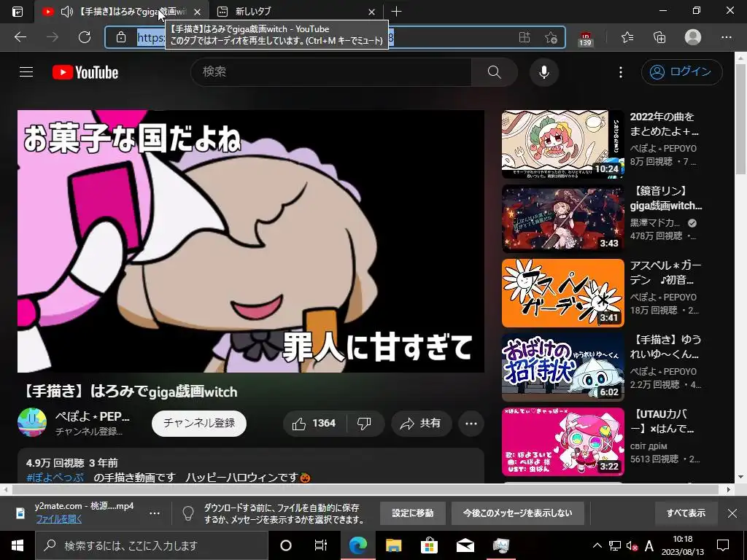Like the video with thumbs-up 1364

pos(315,424)
